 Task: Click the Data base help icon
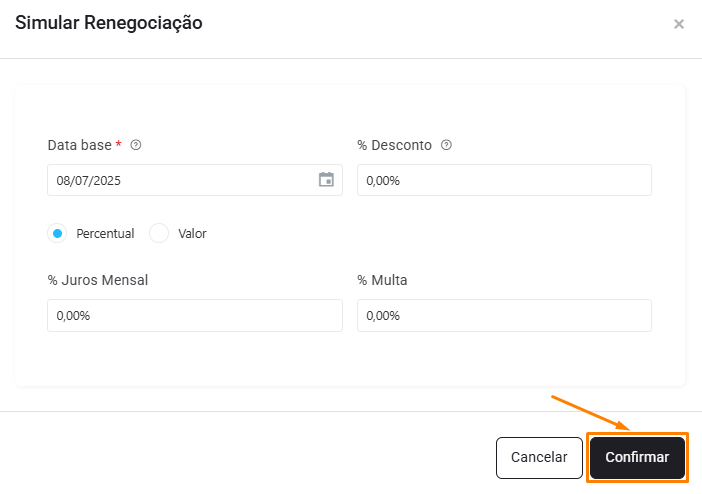tap(136, 145)
